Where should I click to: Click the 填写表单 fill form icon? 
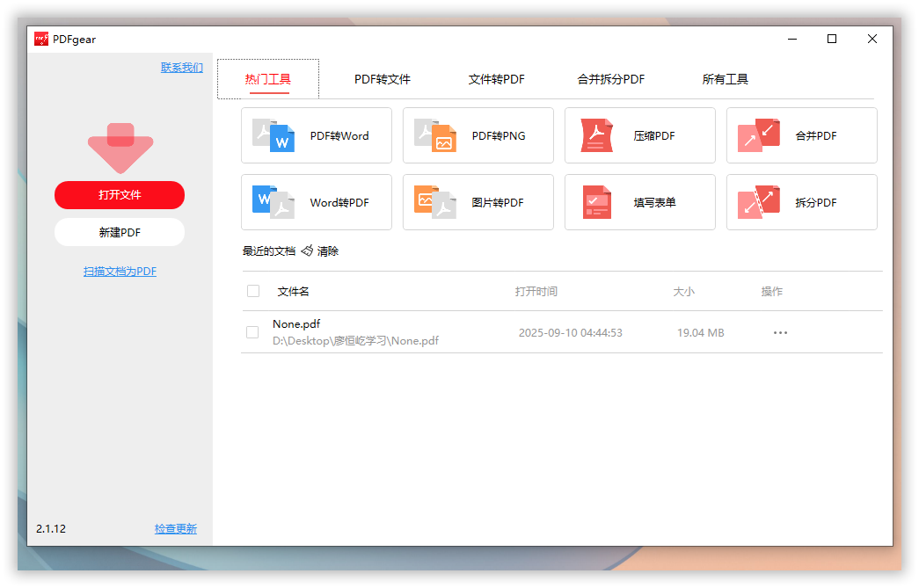[596, 203]
